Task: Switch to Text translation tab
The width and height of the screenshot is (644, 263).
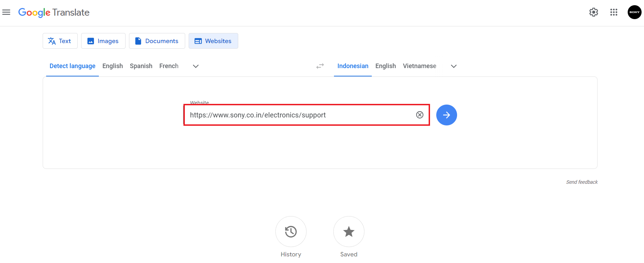Action: (60, 41)
